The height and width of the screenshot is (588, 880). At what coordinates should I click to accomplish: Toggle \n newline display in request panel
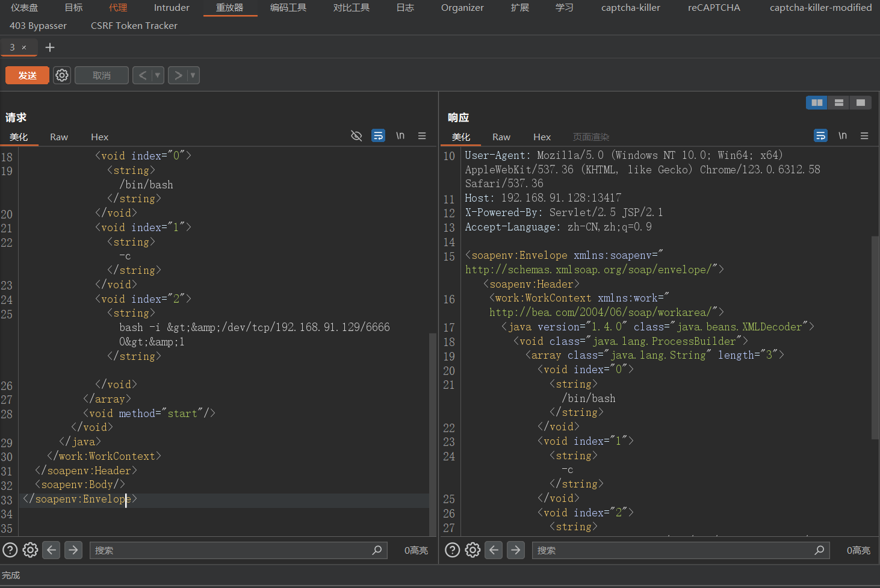(400, 136)
